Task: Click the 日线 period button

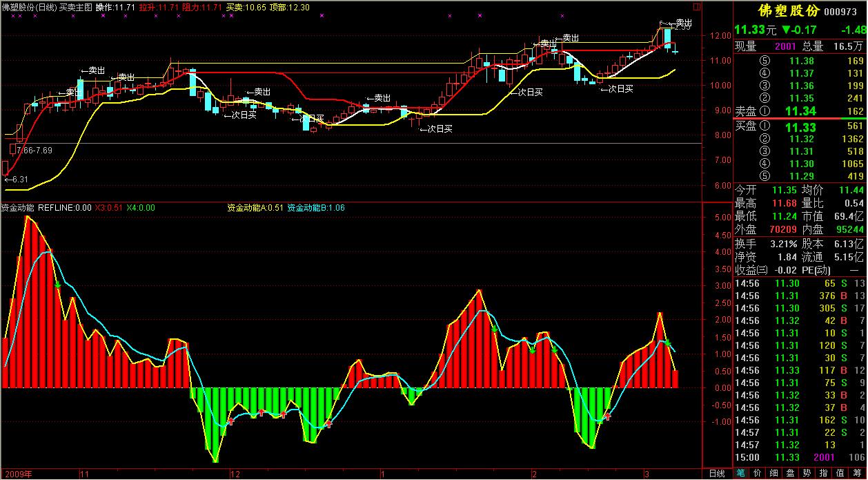Action: (x=716, y=474)
